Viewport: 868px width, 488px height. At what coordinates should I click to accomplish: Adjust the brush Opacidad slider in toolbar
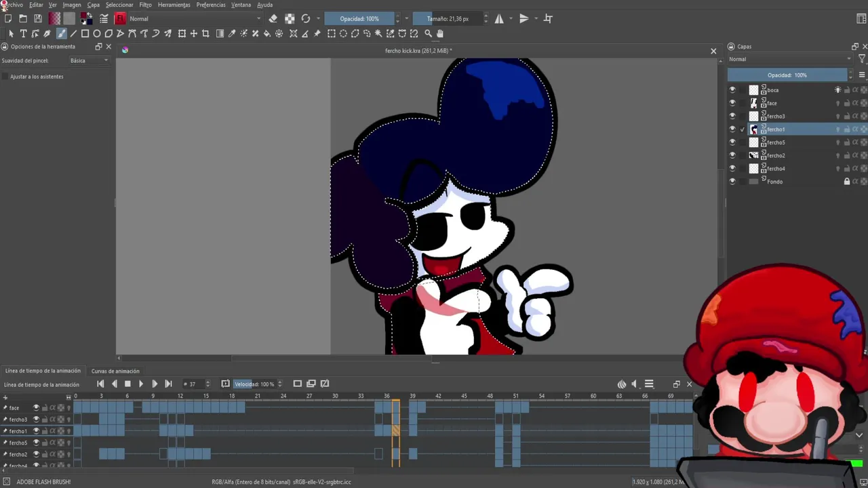coord(359,18)
